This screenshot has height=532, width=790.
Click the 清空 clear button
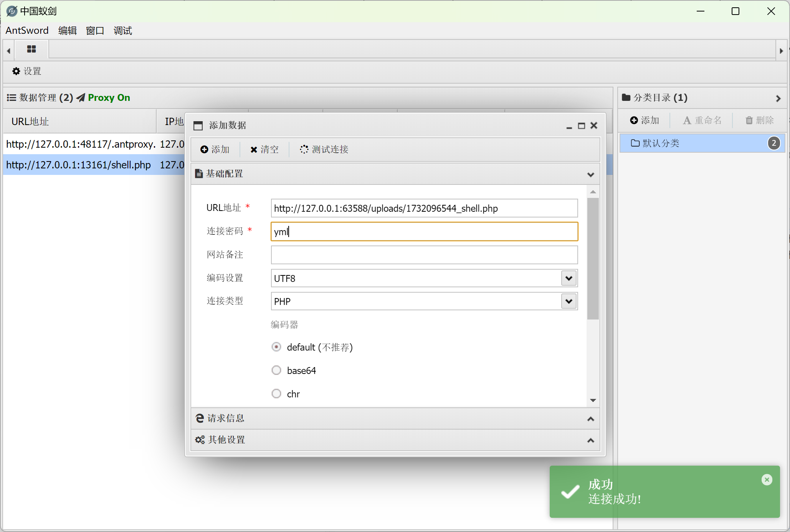coord(264,150)
